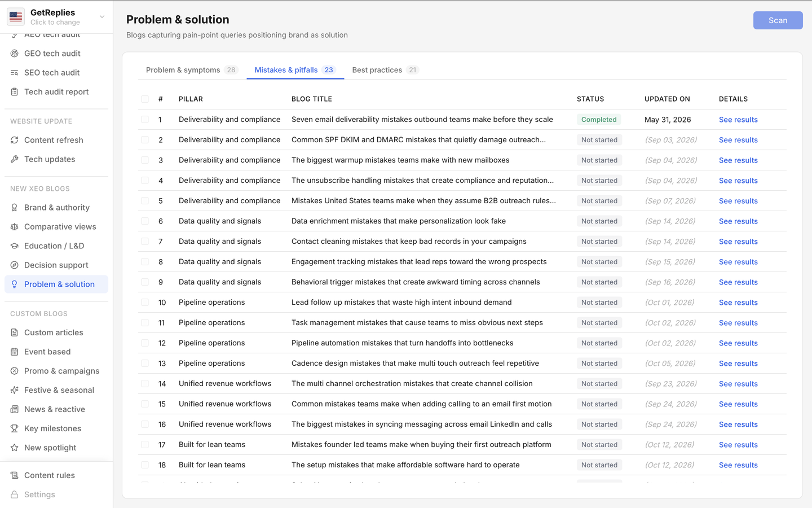Click title unsubscribe handling mistakes
The height and width of the screenshot is (508, 812).
coord(422,181)
